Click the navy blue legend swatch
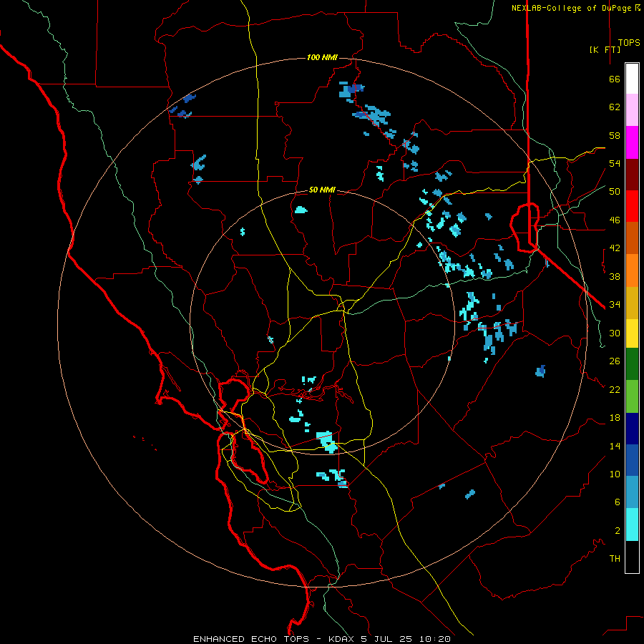The image size is (644, 644). tap(632, 429)
